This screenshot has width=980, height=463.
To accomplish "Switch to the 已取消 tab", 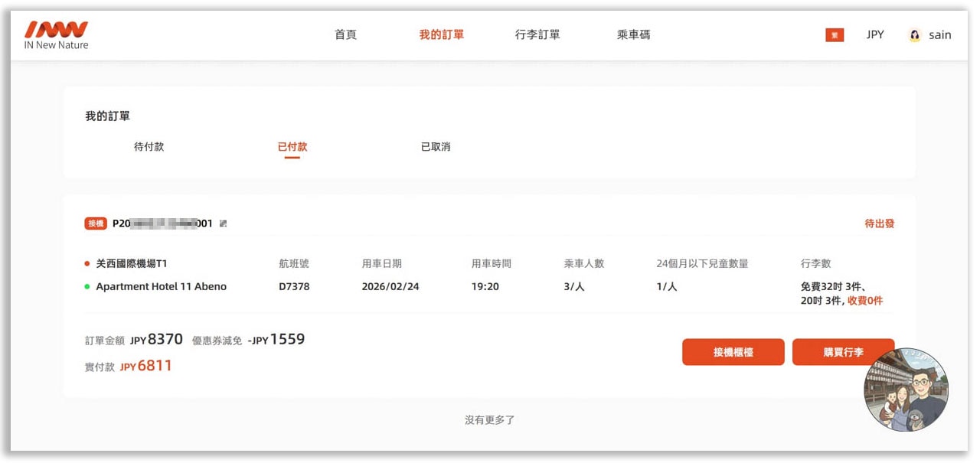I will [x=436, y=146].
